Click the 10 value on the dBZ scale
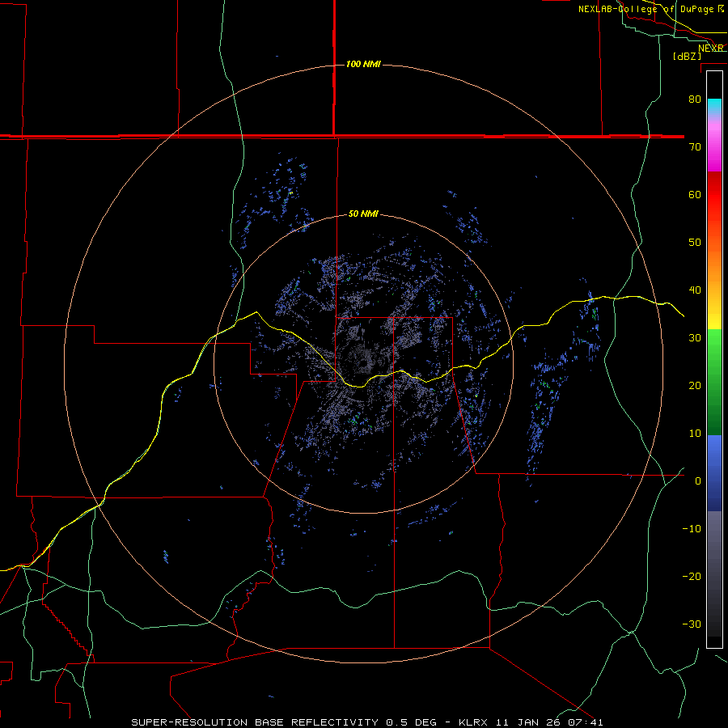Screen dimensions: 728x728 695,434
